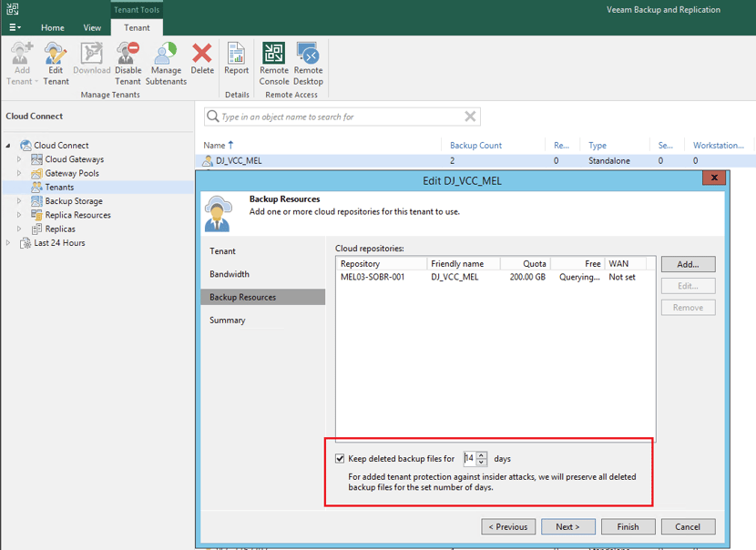Go to the Tenant wizard step
This screenshot has width=756, height=550.
point(223,251)
